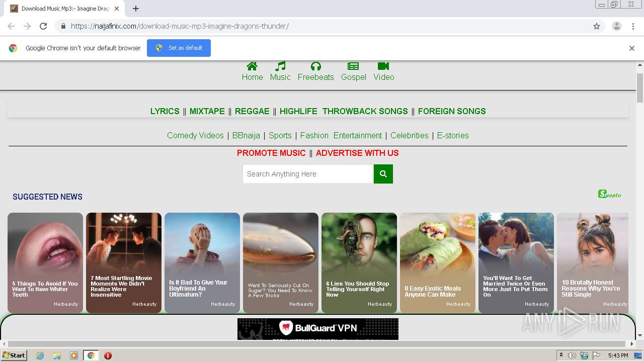Open a new browser tab
The width and height of the screenshot is (644, 362).
136,9
